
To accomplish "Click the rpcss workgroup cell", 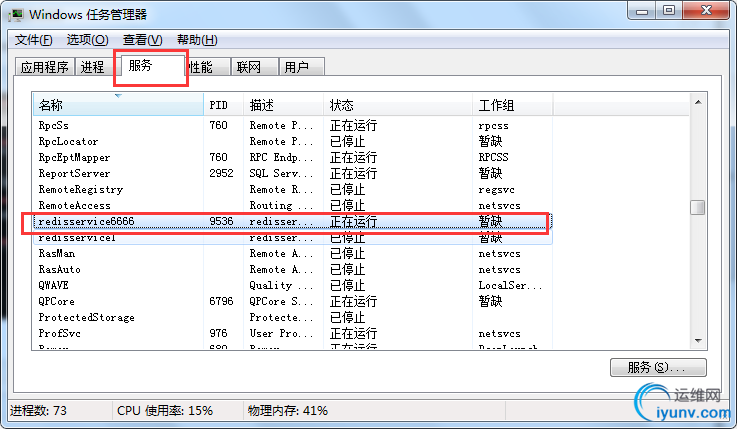I will (494, 126).
